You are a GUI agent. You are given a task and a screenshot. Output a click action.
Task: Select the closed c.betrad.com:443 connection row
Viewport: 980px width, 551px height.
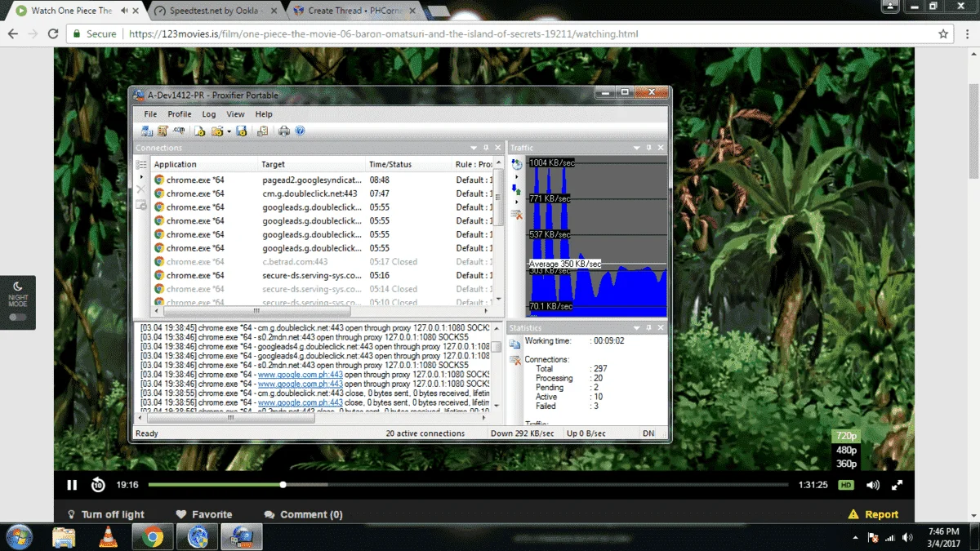coord(323,261)
